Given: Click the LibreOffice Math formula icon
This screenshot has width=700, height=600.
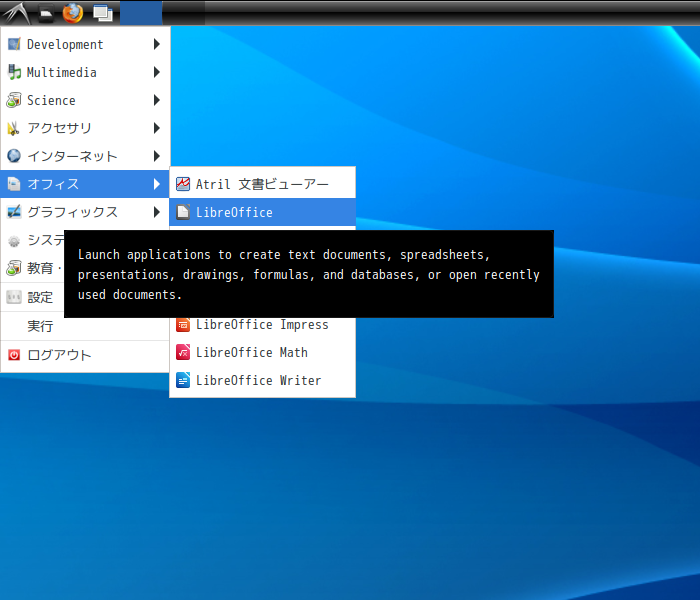Looking at the screenshot, I should (183, 352).
